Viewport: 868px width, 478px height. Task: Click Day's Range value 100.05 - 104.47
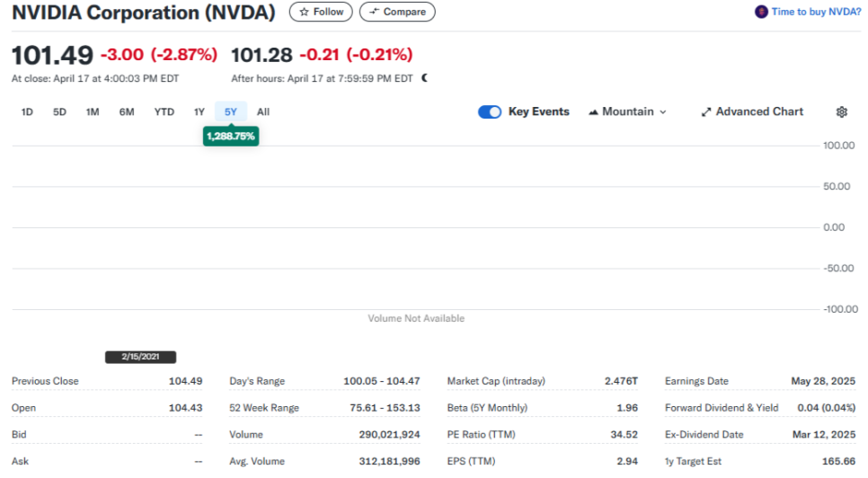coord(381,381)
